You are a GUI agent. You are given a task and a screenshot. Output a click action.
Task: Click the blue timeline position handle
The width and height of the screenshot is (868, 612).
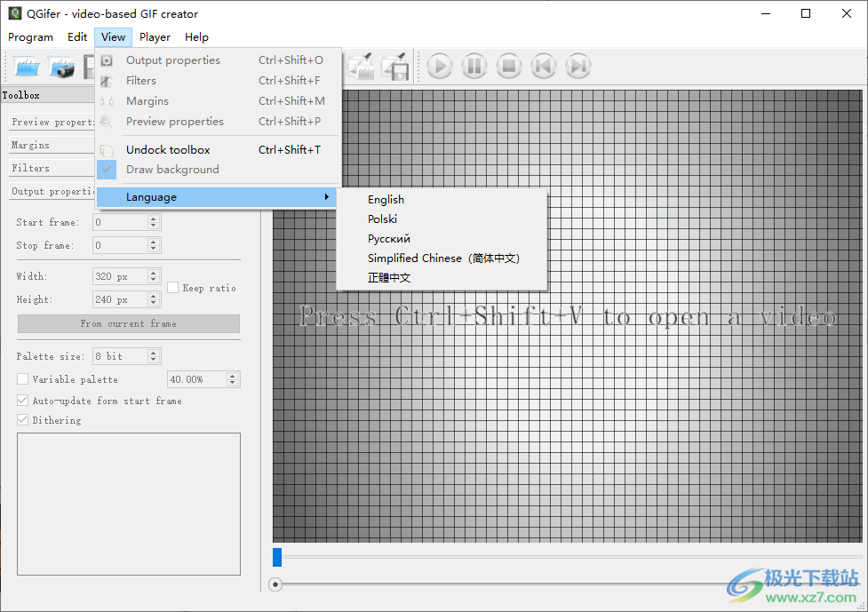coord(277,557)
